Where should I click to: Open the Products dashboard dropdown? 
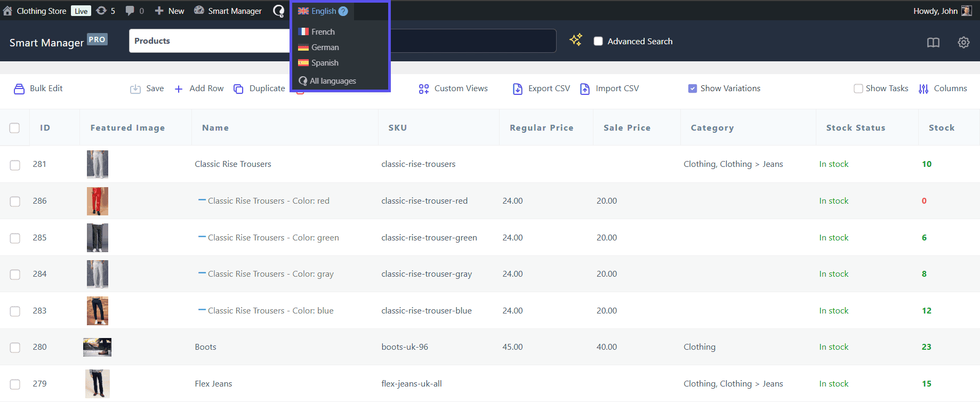[x=209, y=41]
